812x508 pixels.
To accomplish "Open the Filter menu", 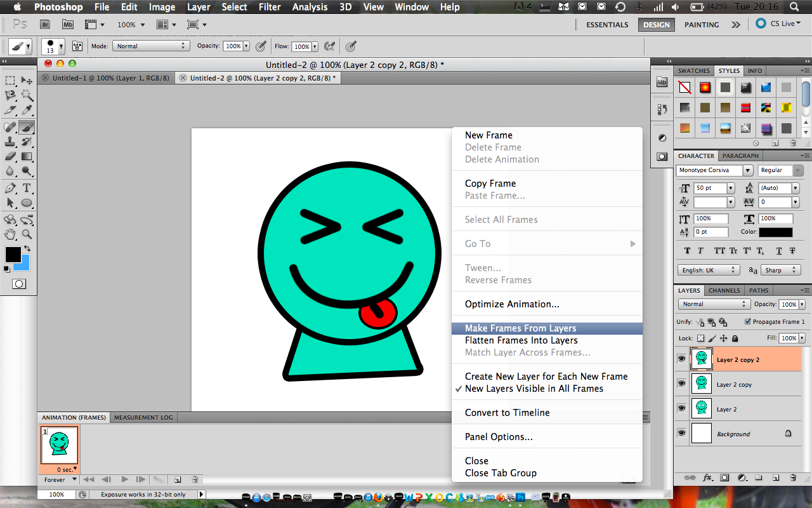I will [x=270, y=7].
